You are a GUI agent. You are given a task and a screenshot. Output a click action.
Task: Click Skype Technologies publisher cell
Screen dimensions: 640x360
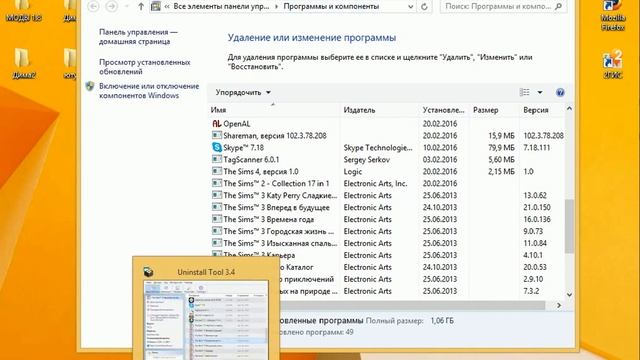click(378, 148)
